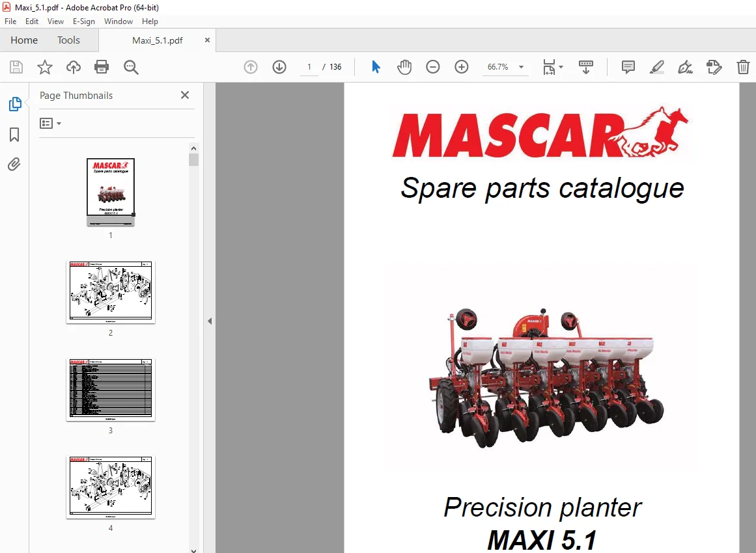Click the MASCAR logo on the page
756x553 pixels.
[540, 133]
